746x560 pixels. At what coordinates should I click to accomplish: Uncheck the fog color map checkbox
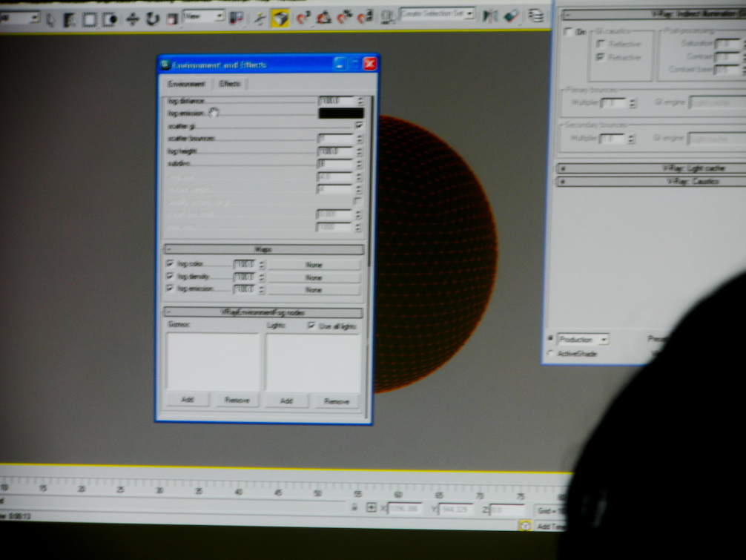(x=170, y=263)
